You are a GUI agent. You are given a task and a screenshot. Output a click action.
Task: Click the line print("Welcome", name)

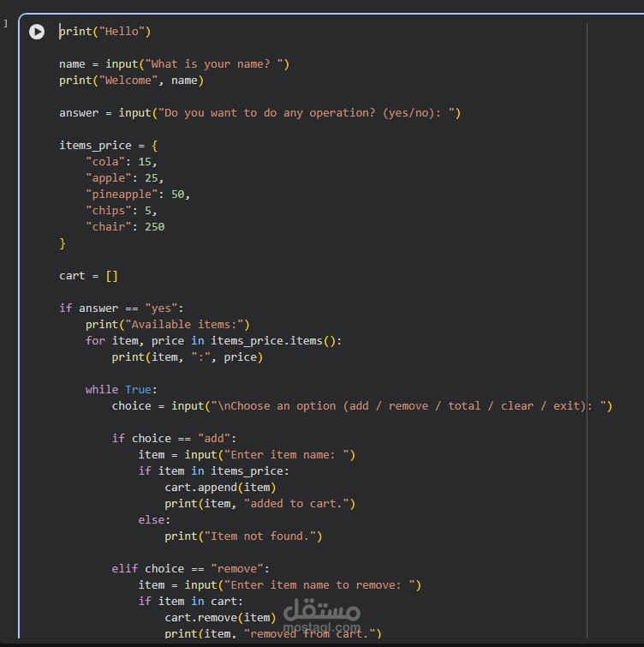[x=132, y=80]
